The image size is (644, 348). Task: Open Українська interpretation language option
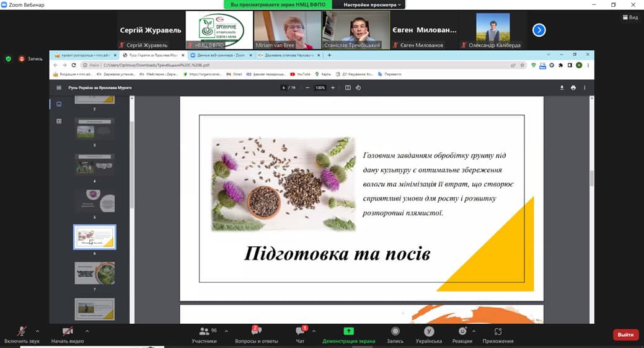(x=429, y=335)
